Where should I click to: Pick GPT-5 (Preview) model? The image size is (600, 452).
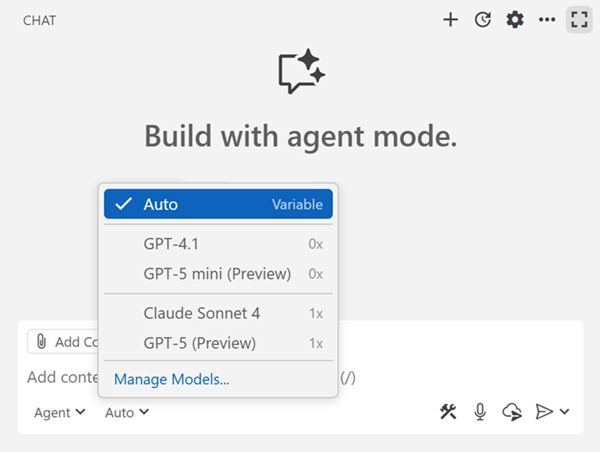point(218,343)
